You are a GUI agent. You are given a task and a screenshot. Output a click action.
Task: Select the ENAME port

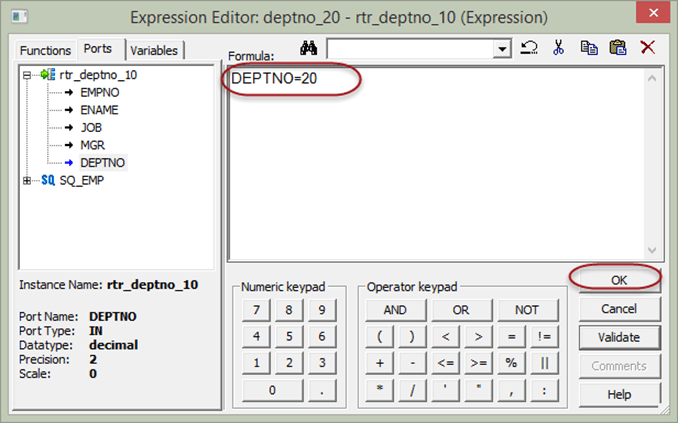click(99, 110)
